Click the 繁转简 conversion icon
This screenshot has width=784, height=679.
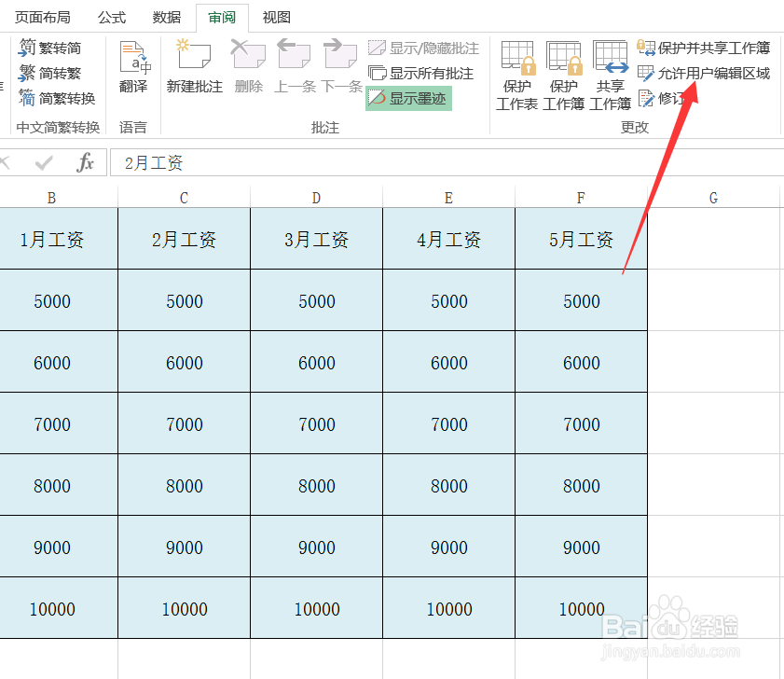click(51, 47)
